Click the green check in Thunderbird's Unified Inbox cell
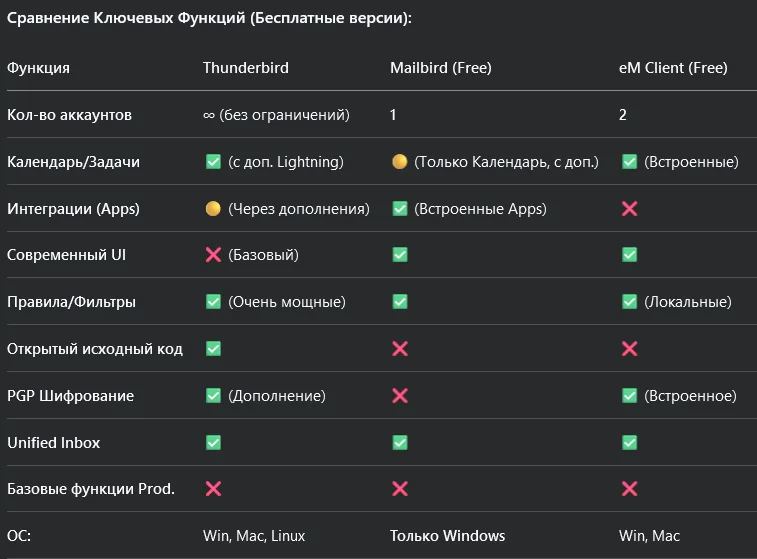 [213, 443]
